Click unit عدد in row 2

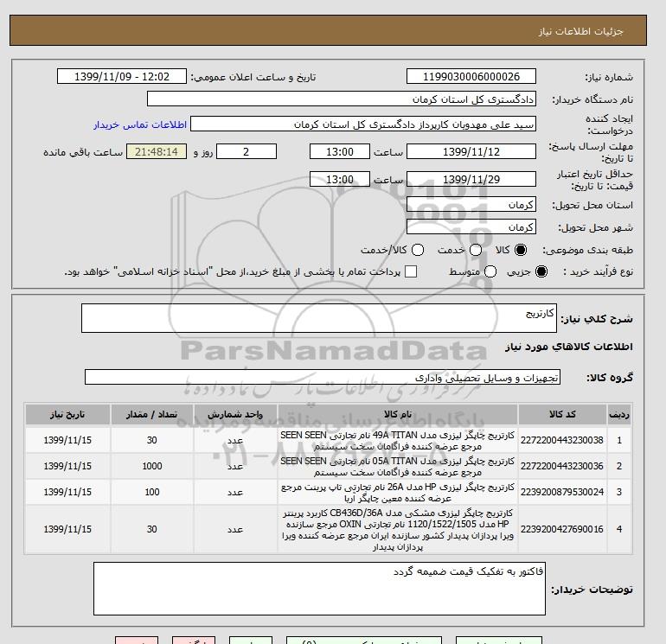click(235, 467)
